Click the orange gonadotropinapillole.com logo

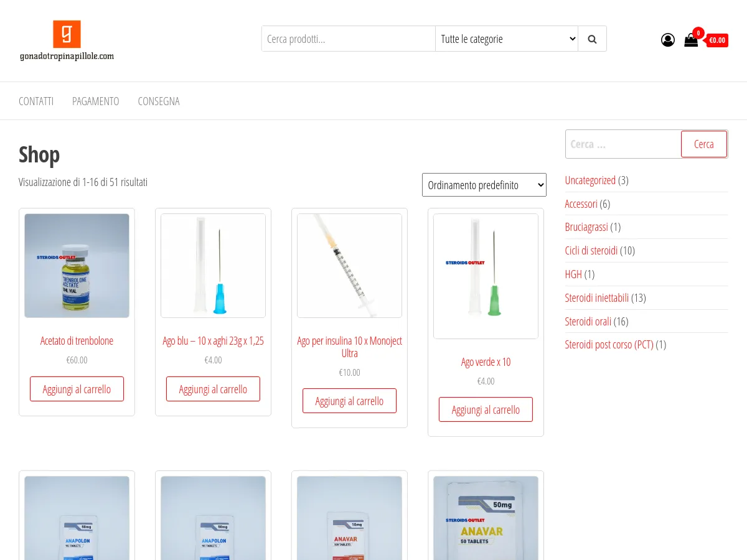67,40
